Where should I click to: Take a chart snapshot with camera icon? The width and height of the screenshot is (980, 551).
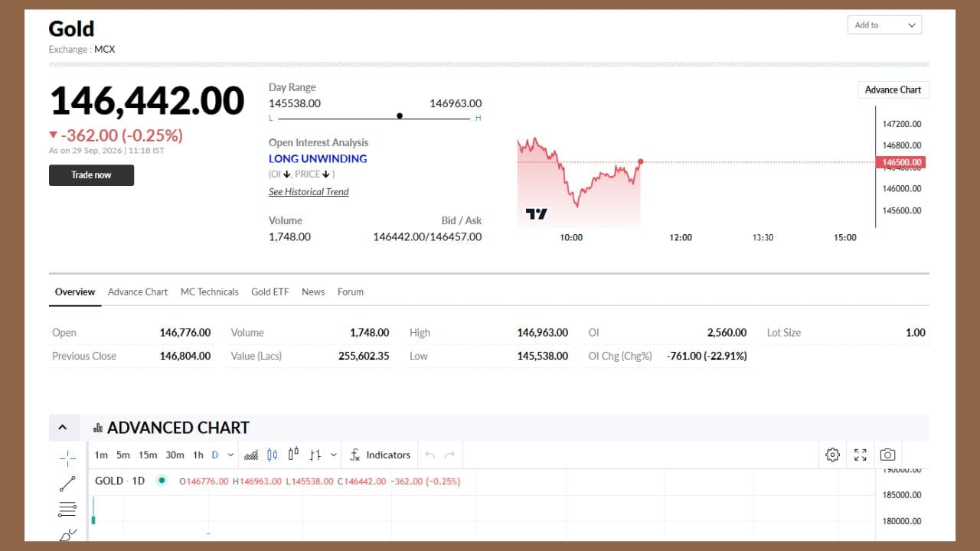(x=887, y=455)
